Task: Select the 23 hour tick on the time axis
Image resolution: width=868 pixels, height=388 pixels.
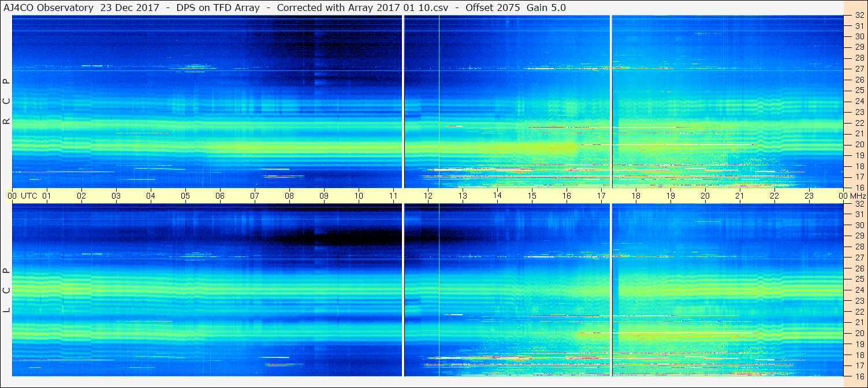Action: point(809,196)
